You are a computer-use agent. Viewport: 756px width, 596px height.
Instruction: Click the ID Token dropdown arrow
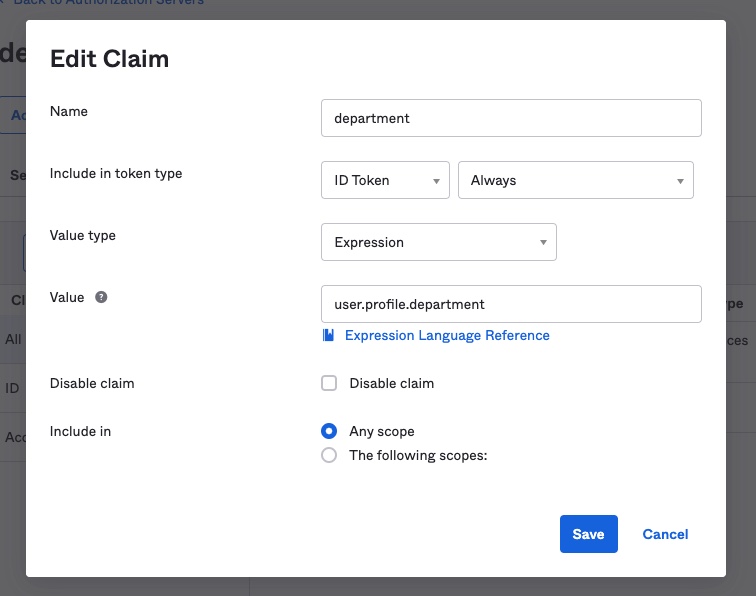click(x=436, y=181)
